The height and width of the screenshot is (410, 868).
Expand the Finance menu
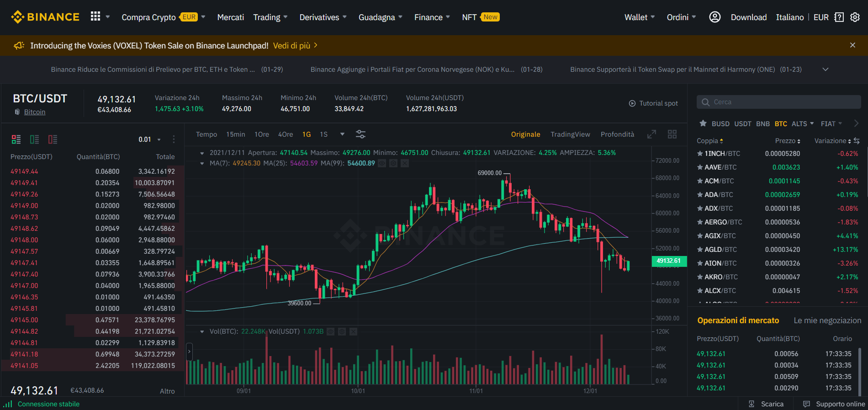pyautogui.click(x=432, y=17)
